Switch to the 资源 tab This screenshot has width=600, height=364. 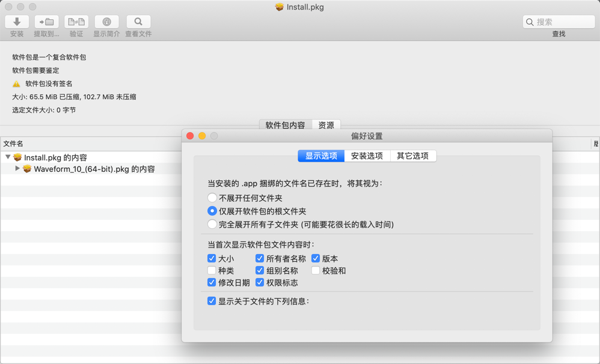coord(326,125)
